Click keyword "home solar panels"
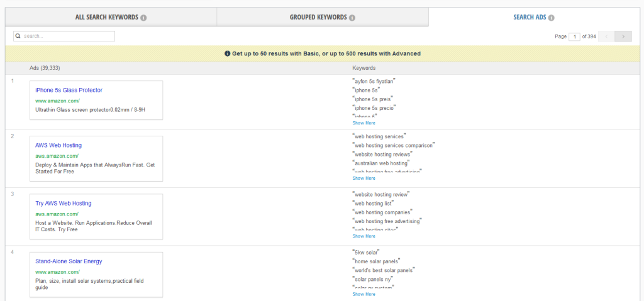 tap(376, 261)
